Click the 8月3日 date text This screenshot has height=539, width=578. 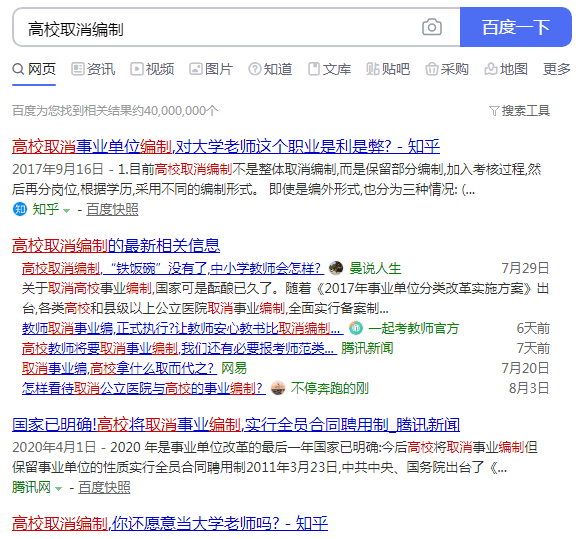pyautogui.click(x=529, y=388)
